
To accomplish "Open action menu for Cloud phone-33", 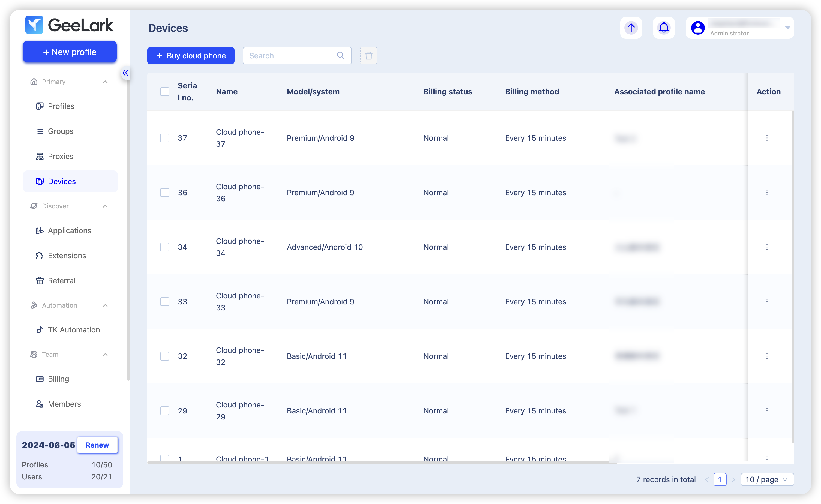I will coord(766,302).
